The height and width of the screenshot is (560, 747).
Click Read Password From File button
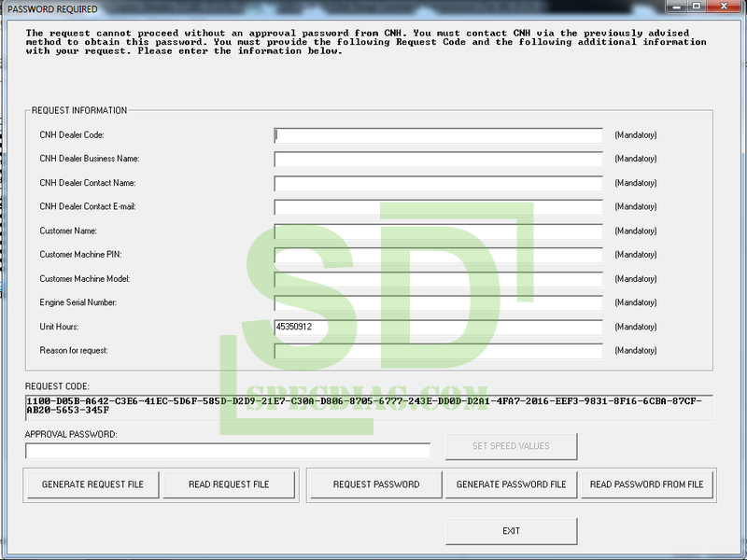point(647,484)
